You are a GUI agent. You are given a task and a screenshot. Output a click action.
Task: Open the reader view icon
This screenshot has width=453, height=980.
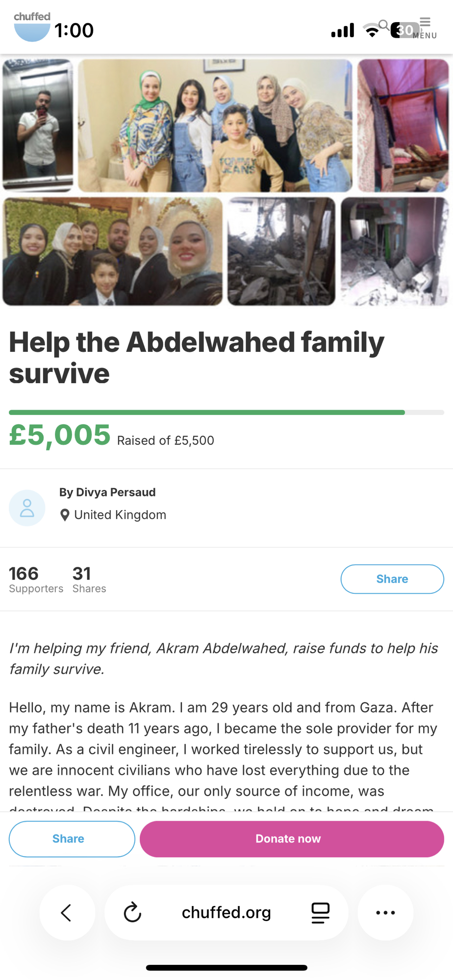[320, 912]
